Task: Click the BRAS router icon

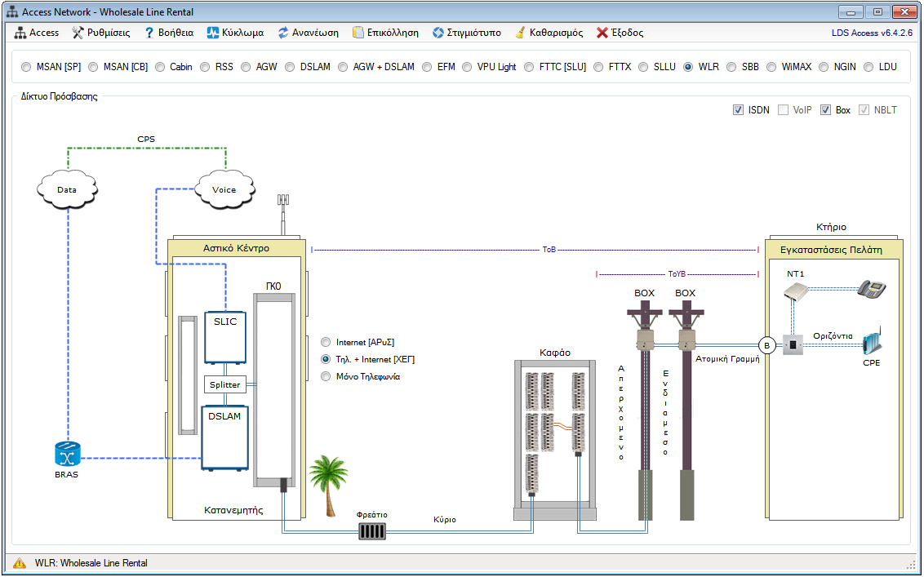Action: pos(67,454)
